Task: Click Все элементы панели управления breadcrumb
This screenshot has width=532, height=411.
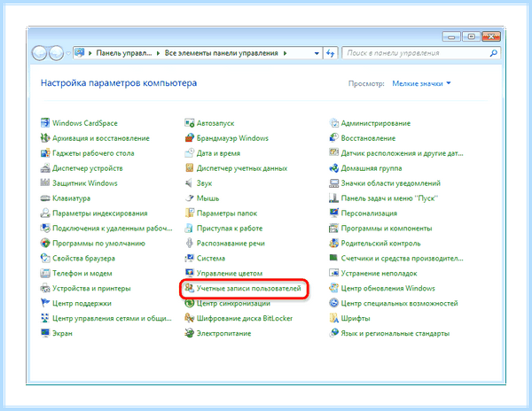Action: coord(221,53)
